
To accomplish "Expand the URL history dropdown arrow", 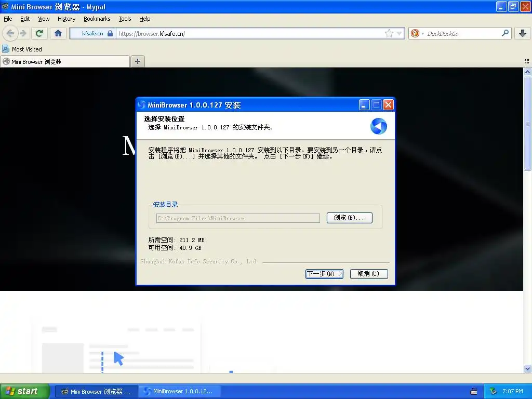I will coord(400,33).
